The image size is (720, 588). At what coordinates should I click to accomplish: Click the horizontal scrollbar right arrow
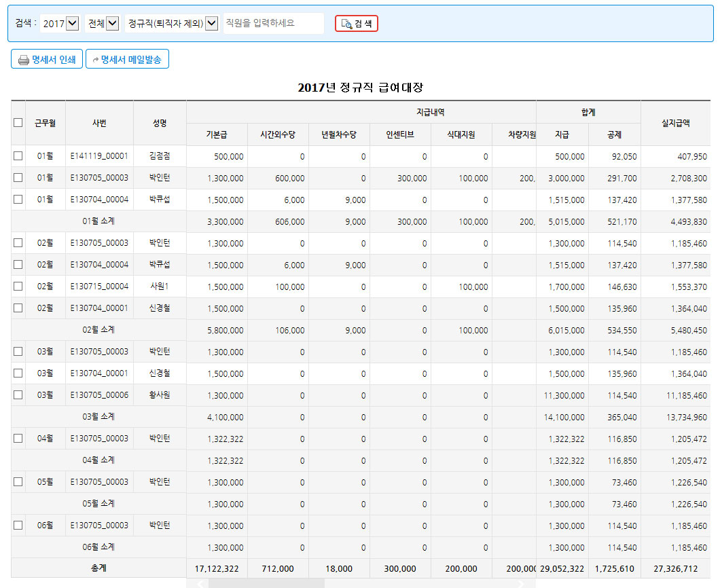pyautogui.click(x=521, y=584)
